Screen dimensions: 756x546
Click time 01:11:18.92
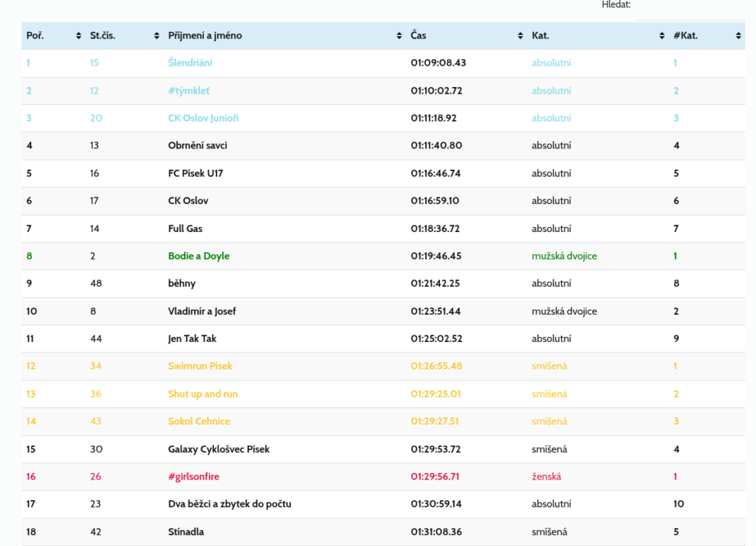click(x=433, y=118)
